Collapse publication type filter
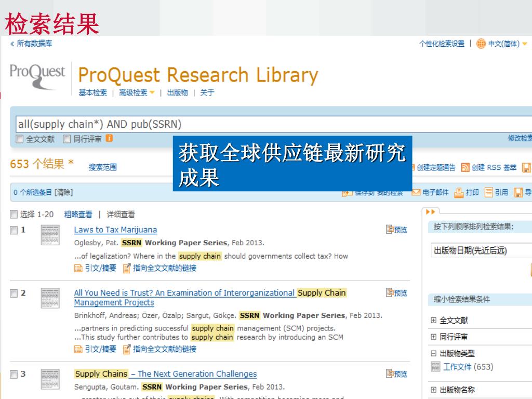 [x=433, y=353]
